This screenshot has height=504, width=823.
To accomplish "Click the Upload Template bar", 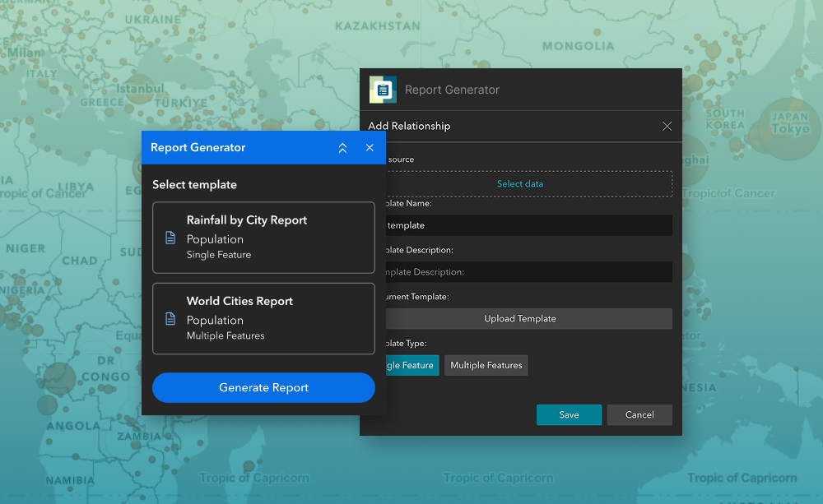I will point(528,318).
